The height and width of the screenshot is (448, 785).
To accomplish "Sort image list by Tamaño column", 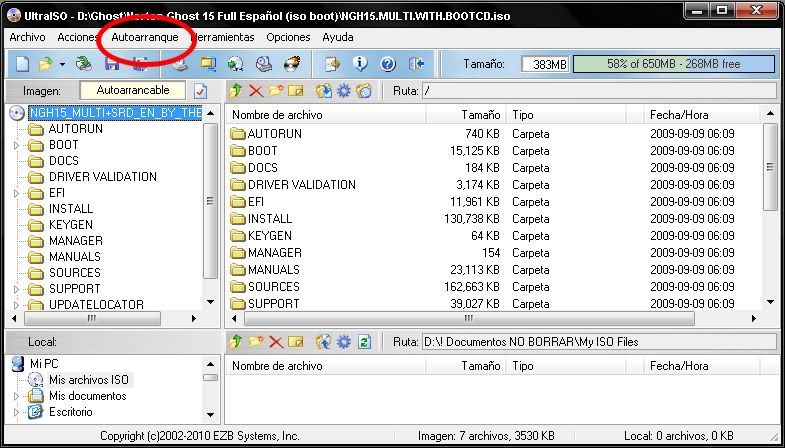I will pyautogui.click(x=466, y=115).
